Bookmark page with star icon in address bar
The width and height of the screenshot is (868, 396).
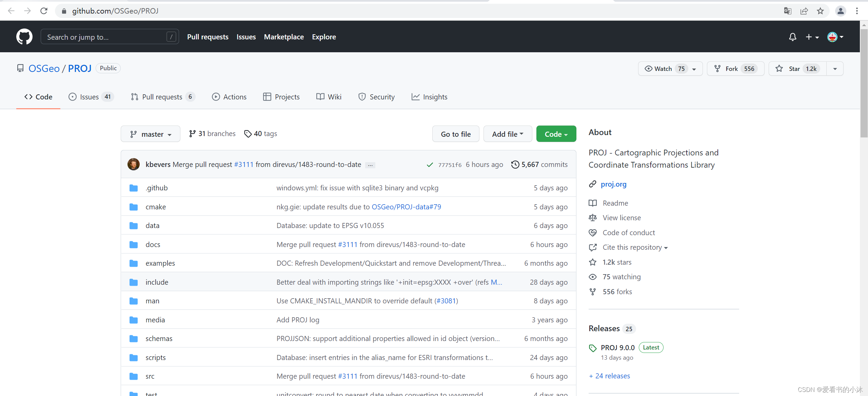(x=820, y=11)
